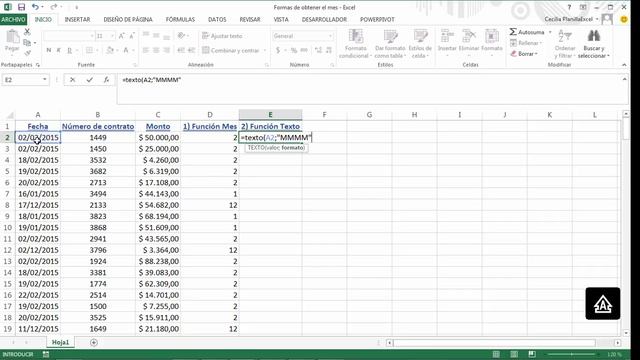This screenshot has width=640, height=360.
Task: Open the General number format dropdown
Action: [x=330, y=36]
